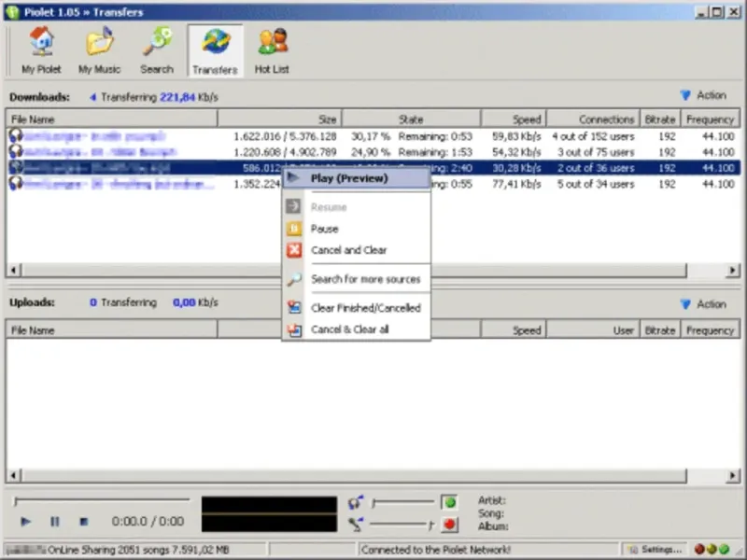The width and height of the screenshot is (747, 560).
Task: Click the 1.622.016 / 5.376.128 size cell
Action: (x=285, y=136)
